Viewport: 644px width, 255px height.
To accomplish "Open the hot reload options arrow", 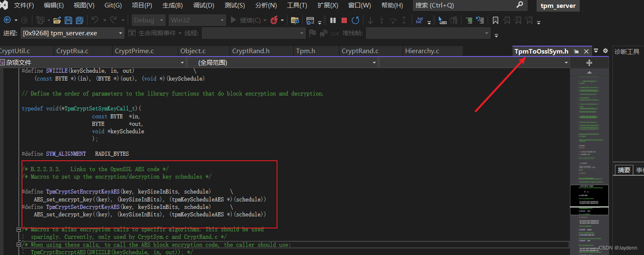I will pyautogui.click(x=282, y=20).
